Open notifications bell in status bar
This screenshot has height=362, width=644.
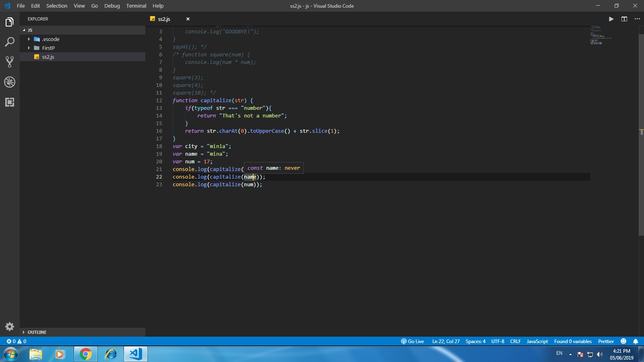point(636,341)
